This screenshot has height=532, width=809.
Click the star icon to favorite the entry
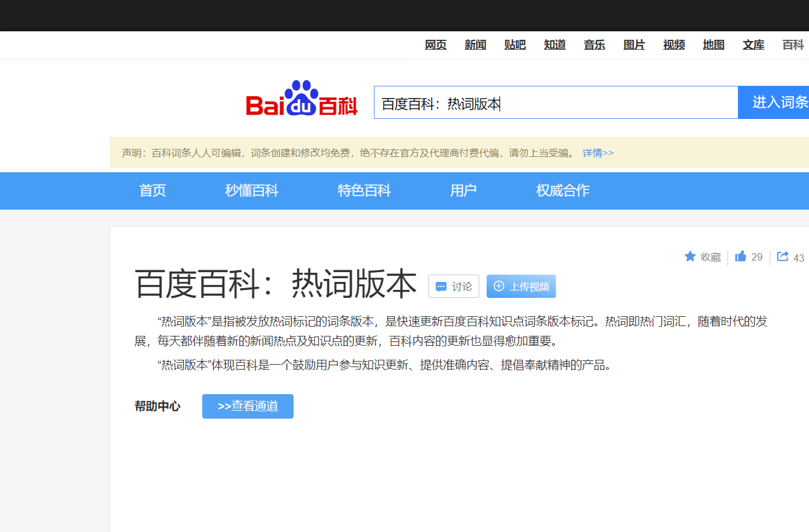tap(691, 257)
